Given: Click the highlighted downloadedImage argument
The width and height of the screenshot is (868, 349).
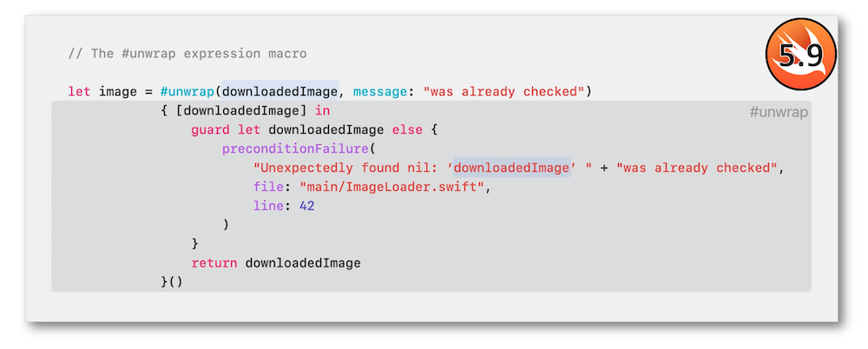Looking at the screenshot, I should pos(280,91).
